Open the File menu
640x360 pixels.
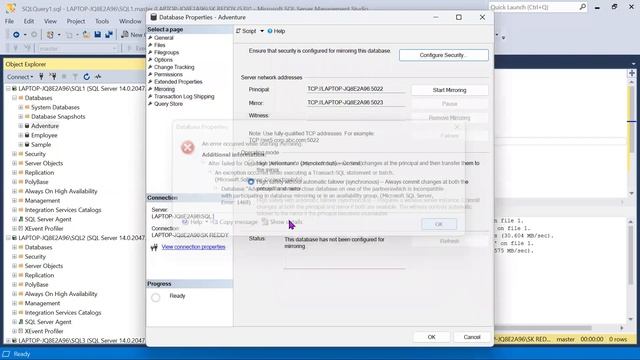coord(9,21)
